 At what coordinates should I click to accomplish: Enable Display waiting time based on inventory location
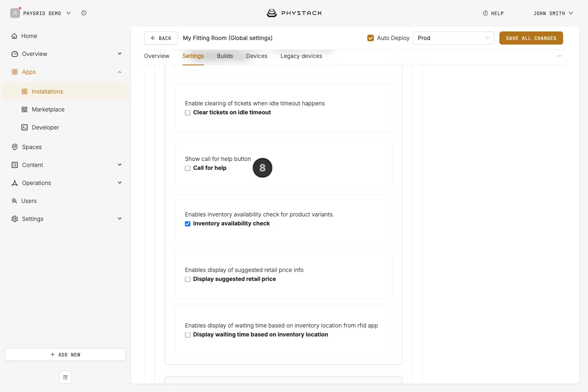click(188, 335)
